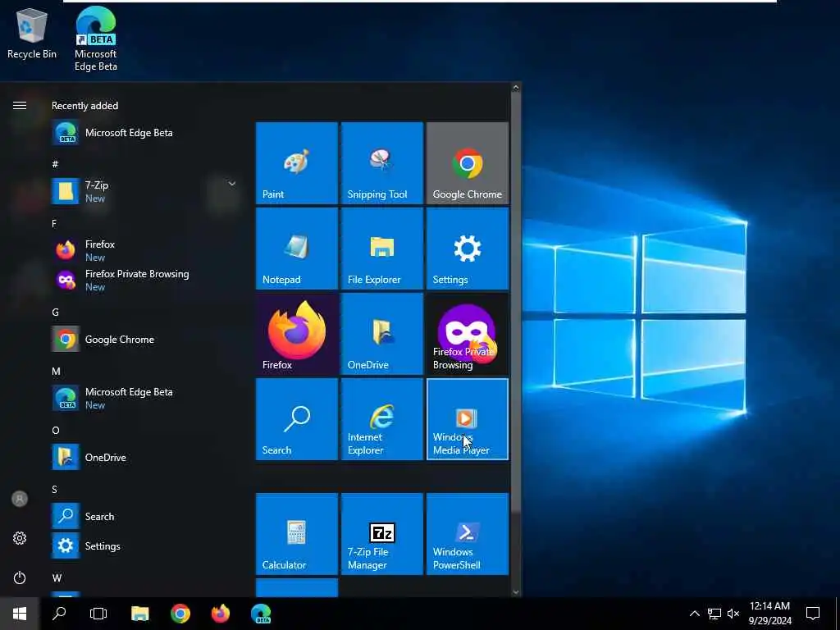Viewport: 840px width, 630px height.
Task: Open the Settings tile
Action: coord(467,248)
